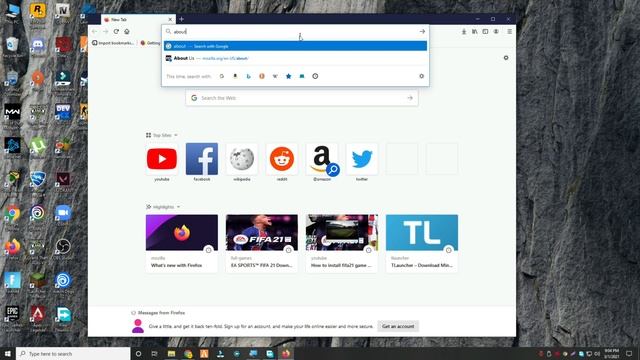This screenshot has width=640, height=360.
Task: Open Cortana circle on the taskbar
Action: pyautogui.click(x=138, y=353)
